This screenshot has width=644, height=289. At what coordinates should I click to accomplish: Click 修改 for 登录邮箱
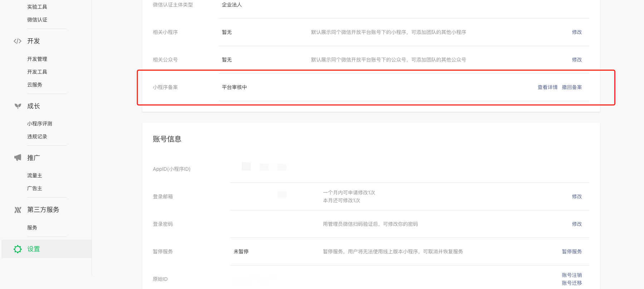click(577, 196)
